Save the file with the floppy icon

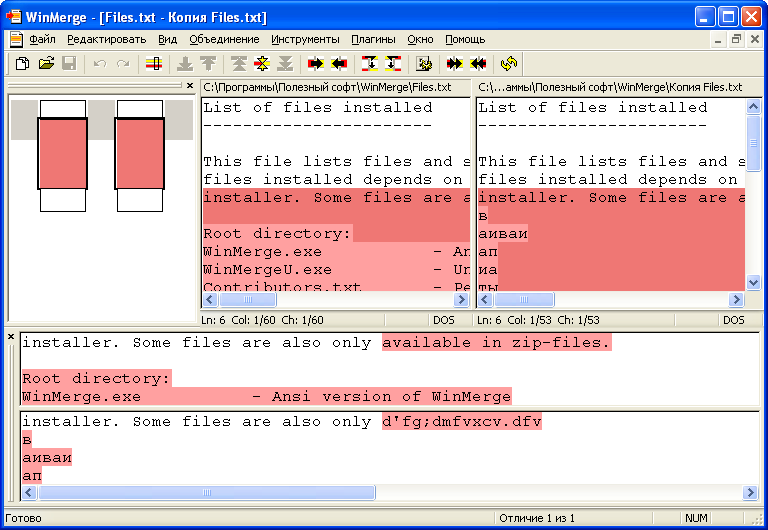point(69,64)
